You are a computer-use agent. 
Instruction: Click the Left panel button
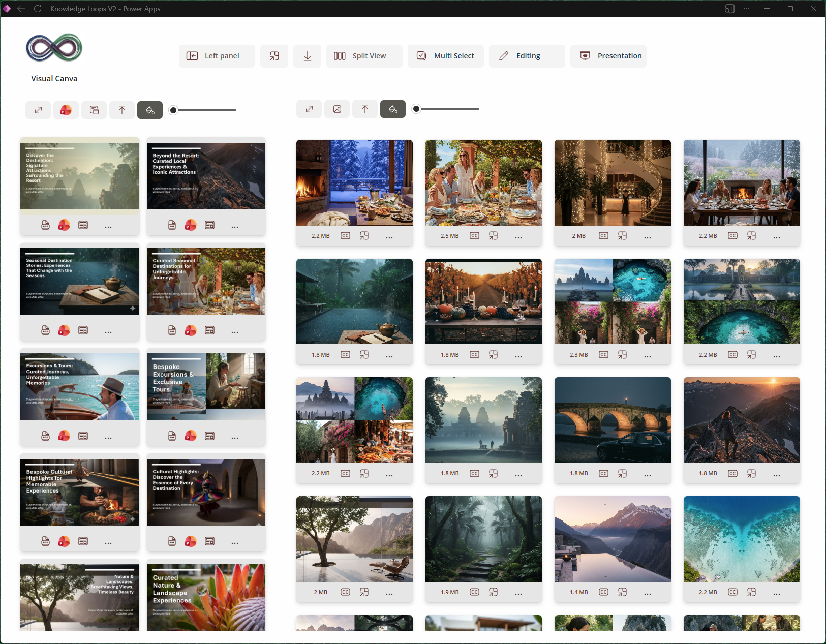pos(217,56)
